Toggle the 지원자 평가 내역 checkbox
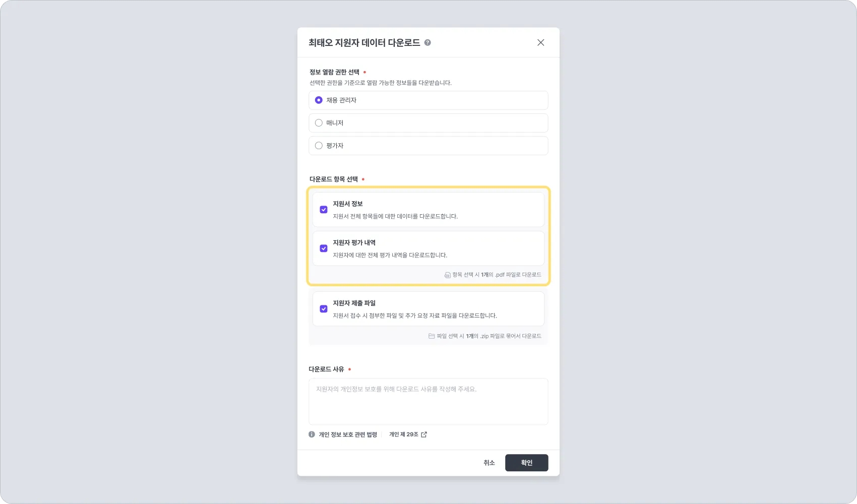This screenshot has height=504, width=857. point(324,248)
